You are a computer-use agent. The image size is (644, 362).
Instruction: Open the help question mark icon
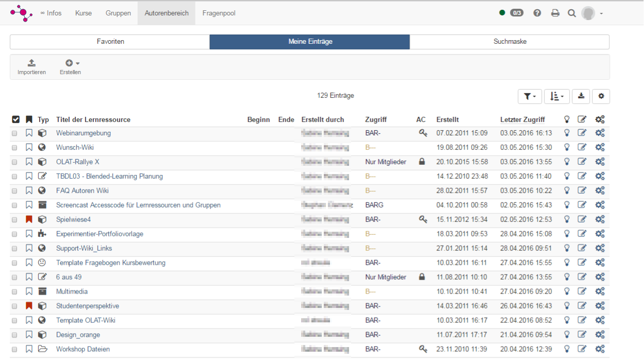click(537, 13)
